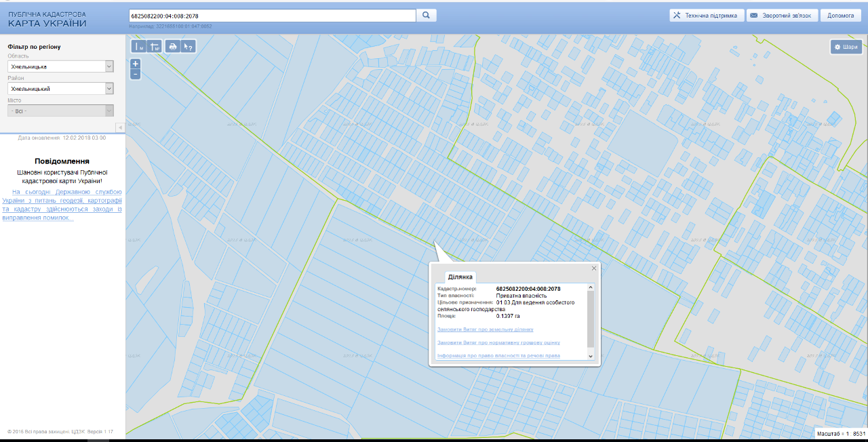Open Зворотний зв'язок feedback

782,15
